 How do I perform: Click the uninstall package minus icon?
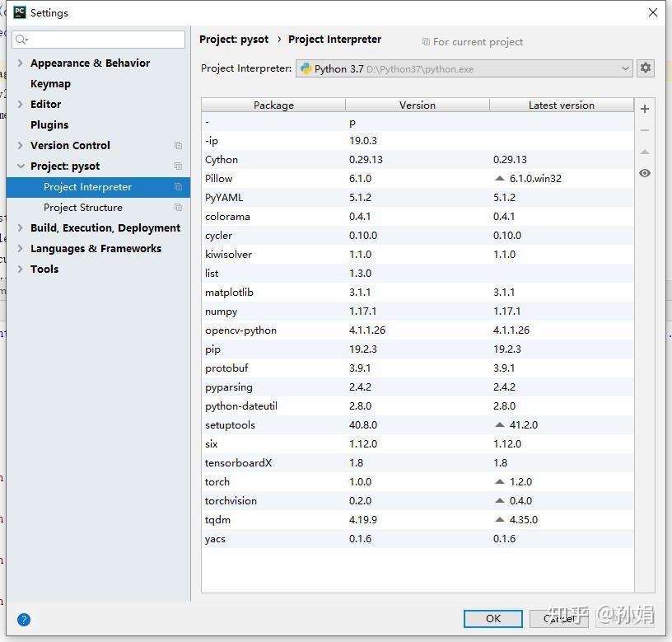click(644, 130)
